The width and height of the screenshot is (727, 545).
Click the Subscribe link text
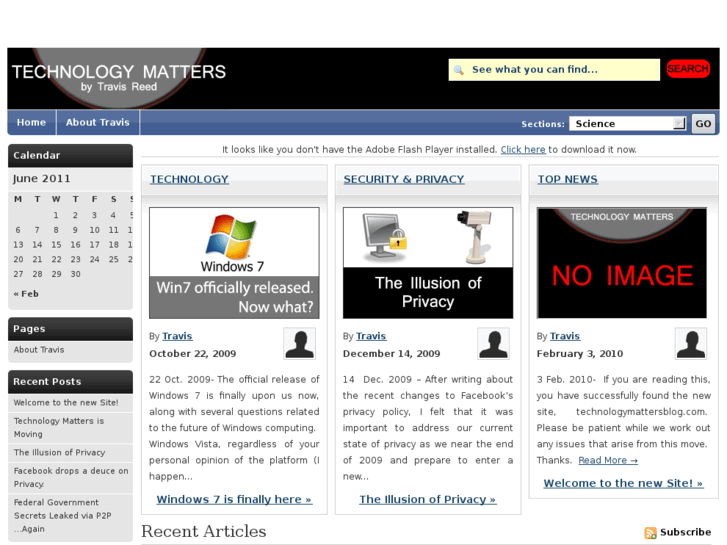[x=685, y=532]
